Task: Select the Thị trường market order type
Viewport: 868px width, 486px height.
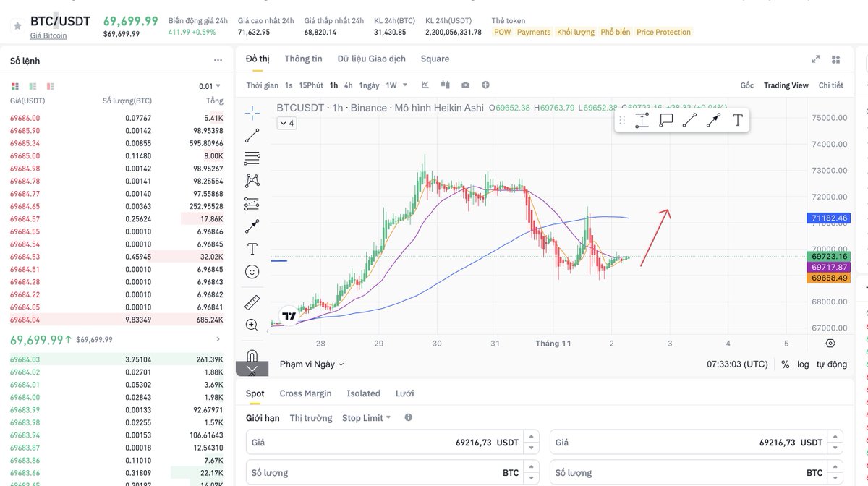Action: (x=311, y=418)
